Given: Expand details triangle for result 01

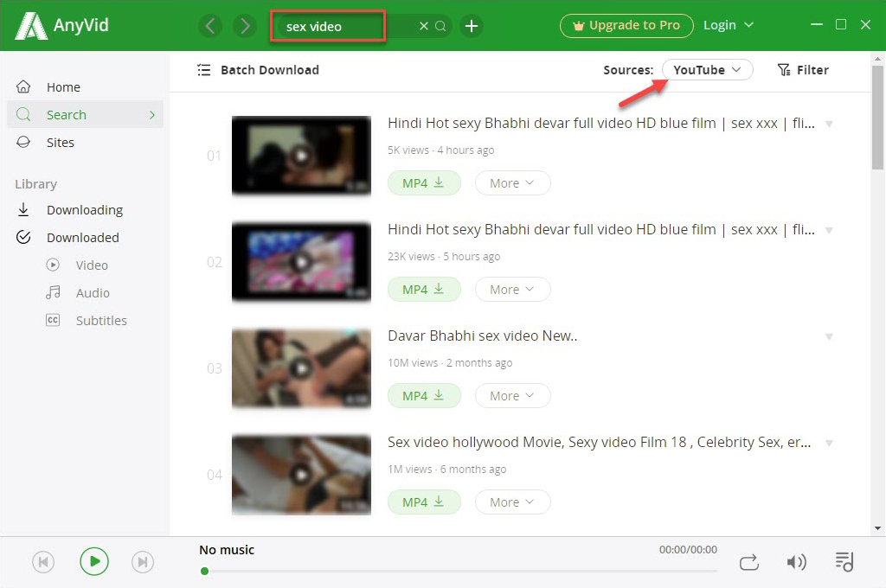Looking at the screenshot, I should [x=829, y=124].
